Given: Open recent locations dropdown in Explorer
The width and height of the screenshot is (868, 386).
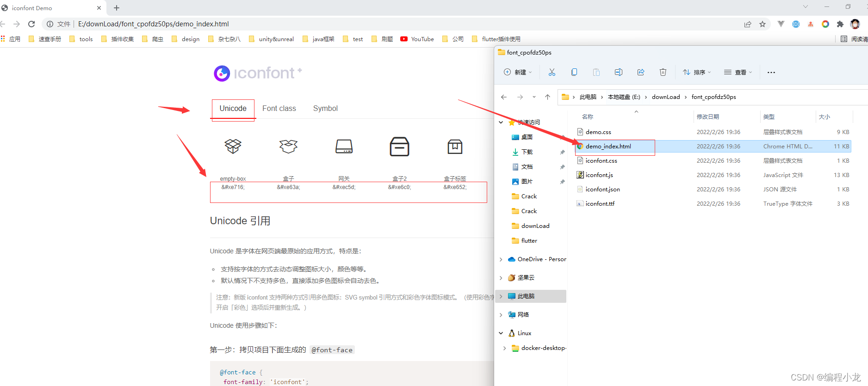Looking at the screenshot, I should pos(534,97).
